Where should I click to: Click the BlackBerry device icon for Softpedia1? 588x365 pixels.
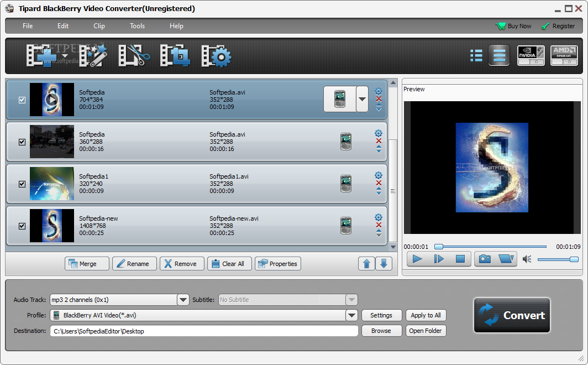(x=346, y=184)
